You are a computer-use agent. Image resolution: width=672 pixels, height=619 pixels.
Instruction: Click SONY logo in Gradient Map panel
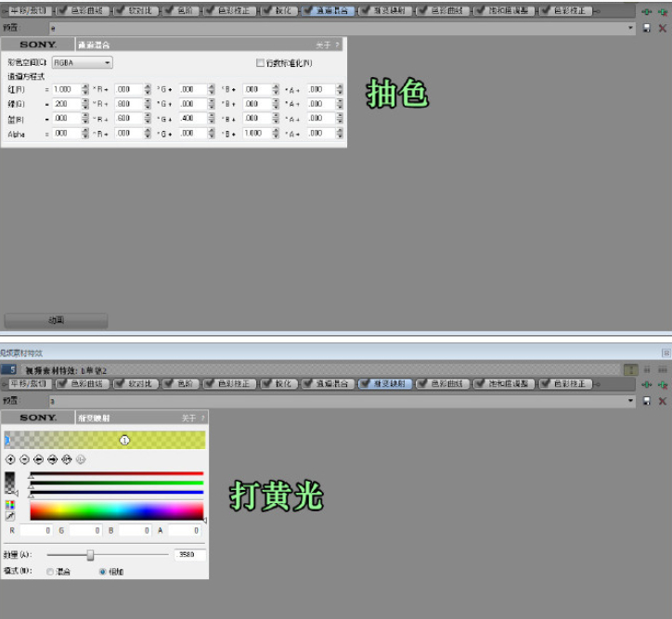point(38,418)
